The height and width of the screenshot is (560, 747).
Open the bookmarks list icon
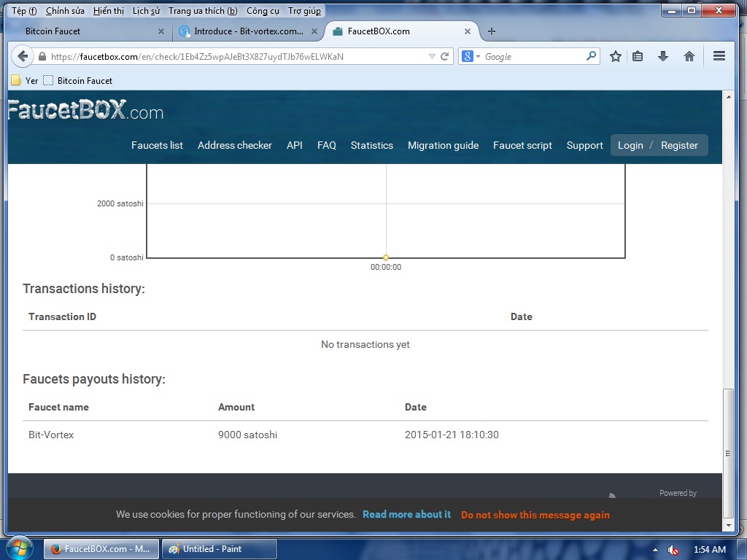[638, 56]
